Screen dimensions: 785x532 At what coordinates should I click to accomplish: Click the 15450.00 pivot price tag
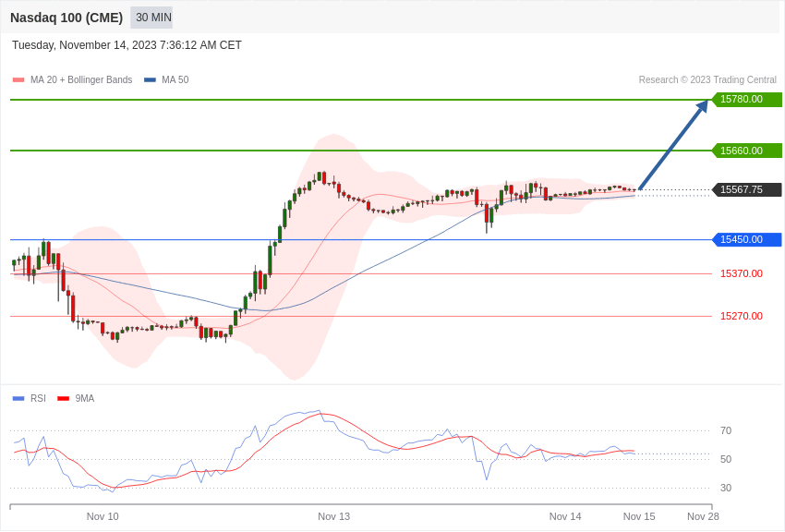(x=746, y=239)
